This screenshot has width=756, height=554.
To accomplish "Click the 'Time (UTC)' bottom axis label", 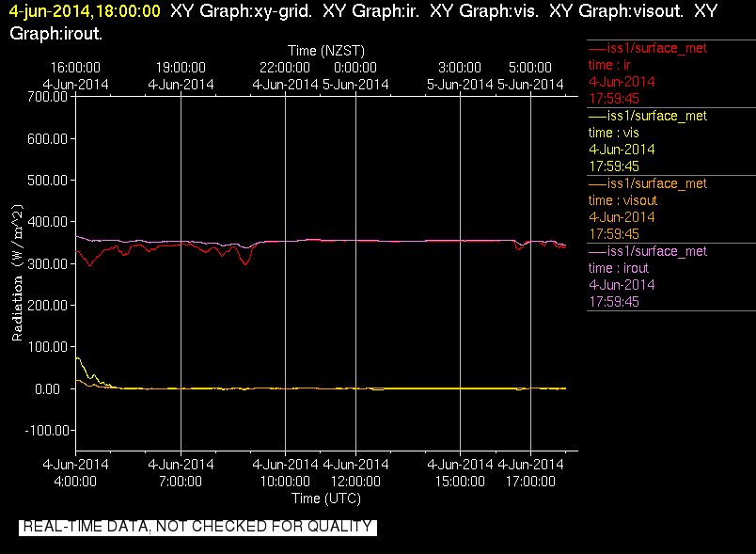I will [326, 499].
